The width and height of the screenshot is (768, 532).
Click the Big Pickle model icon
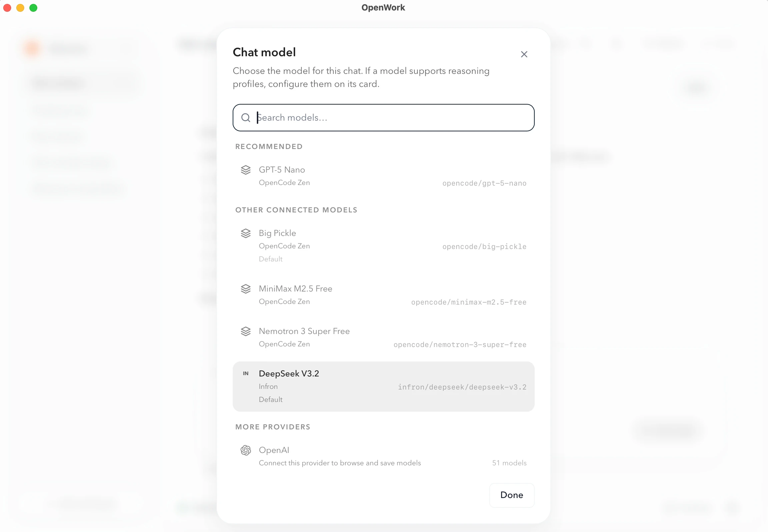[x=246, y=233]
